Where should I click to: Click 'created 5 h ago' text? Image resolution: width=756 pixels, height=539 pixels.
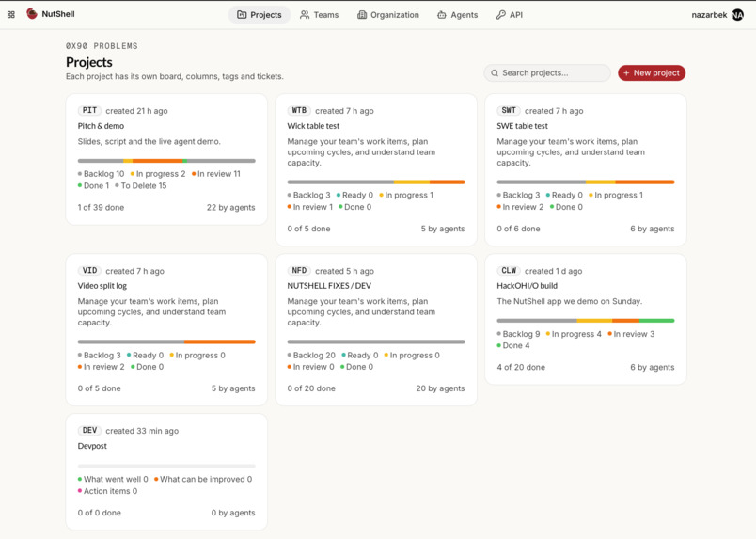(344, 271)
